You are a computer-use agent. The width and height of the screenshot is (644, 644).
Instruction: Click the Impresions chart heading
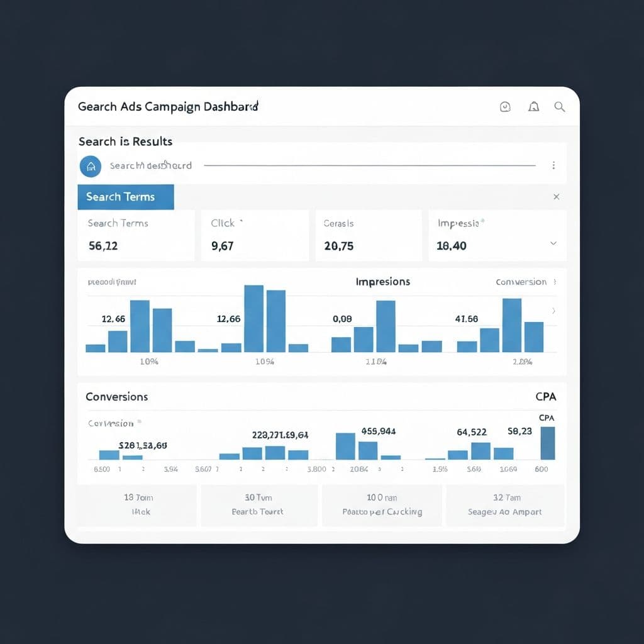pos(382,282)
